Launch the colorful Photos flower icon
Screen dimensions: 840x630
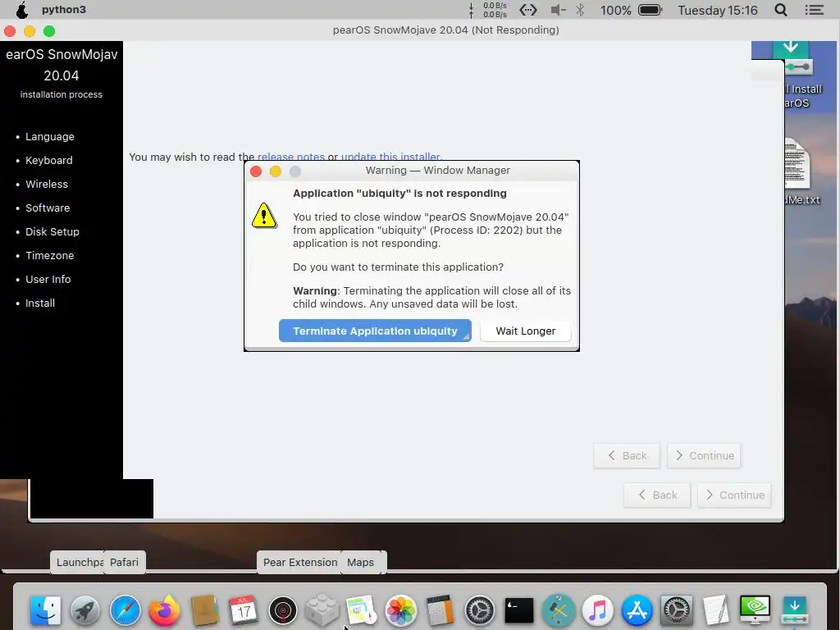[400, 609]
